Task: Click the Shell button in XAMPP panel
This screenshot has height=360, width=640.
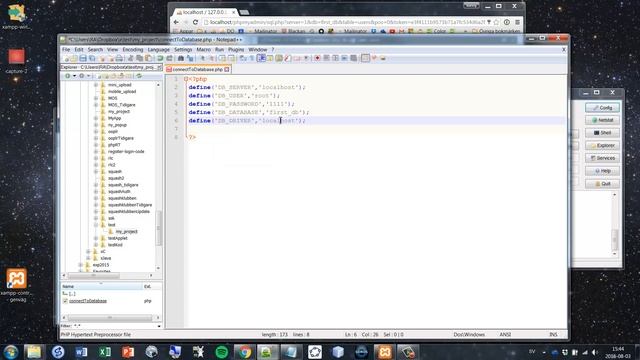Action: click(x=602, y=133)
